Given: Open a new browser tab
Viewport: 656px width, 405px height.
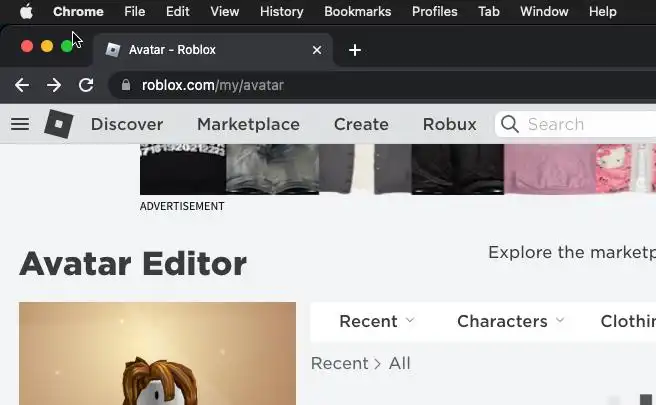Looking at the screenshot, I should (x=355, y=50).
